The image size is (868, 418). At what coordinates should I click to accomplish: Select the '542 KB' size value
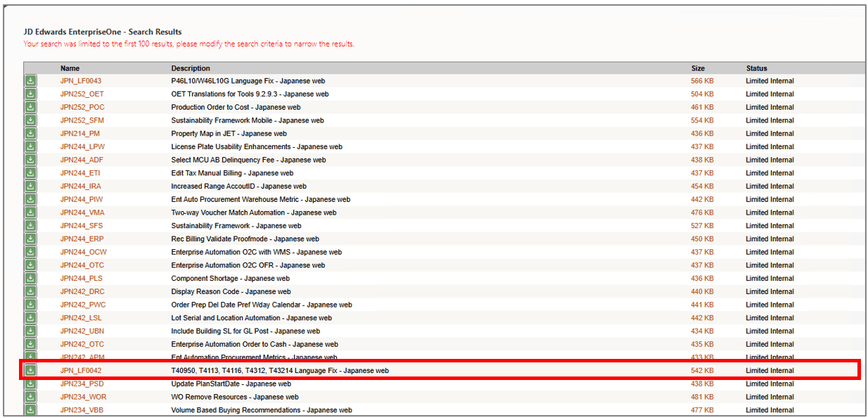(702, 370)
